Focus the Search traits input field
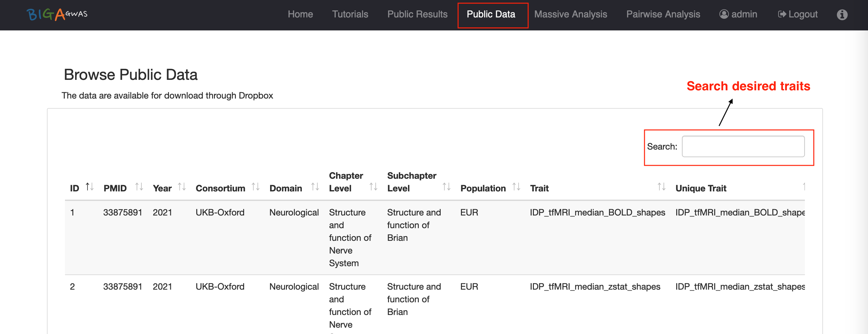The height and width of the screenshot is (334, 868). click(743, 146)
